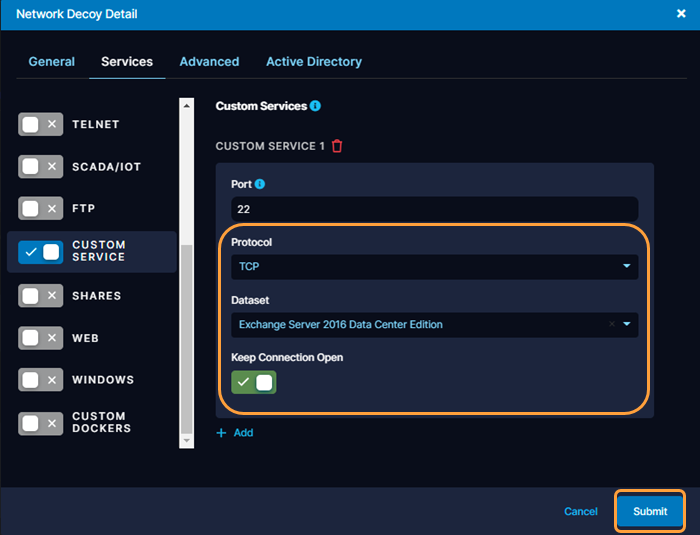Click the plus icon next to Add
Viewport: 700px width, 535px height.
(222, 433)
